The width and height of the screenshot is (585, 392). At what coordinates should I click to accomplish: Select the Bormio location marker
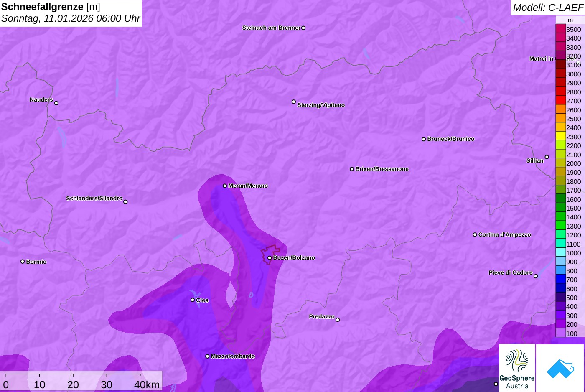point(23,262)
